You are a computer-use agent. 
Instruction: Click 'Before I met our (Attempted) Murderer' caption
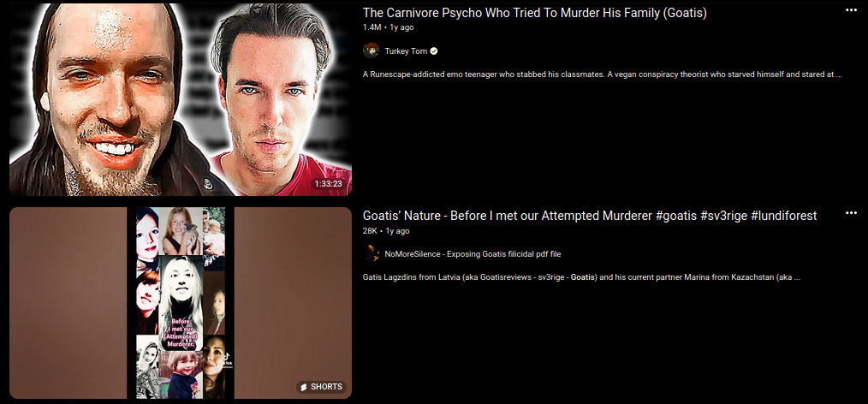[x=181, y=333]
